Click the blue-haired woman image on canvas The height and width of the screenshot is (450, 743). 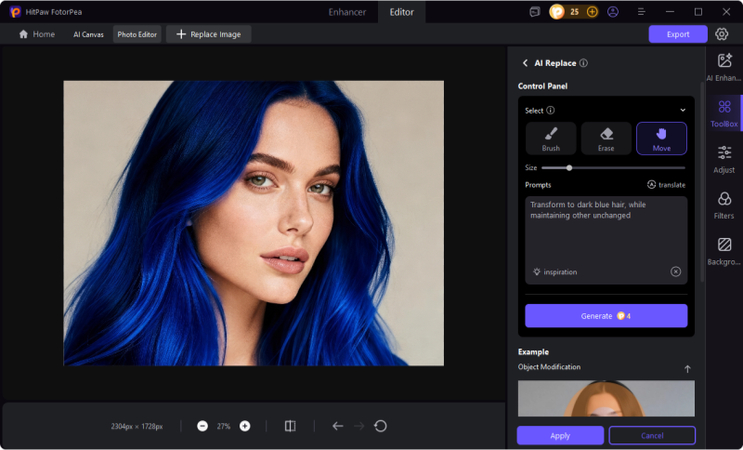254,223
